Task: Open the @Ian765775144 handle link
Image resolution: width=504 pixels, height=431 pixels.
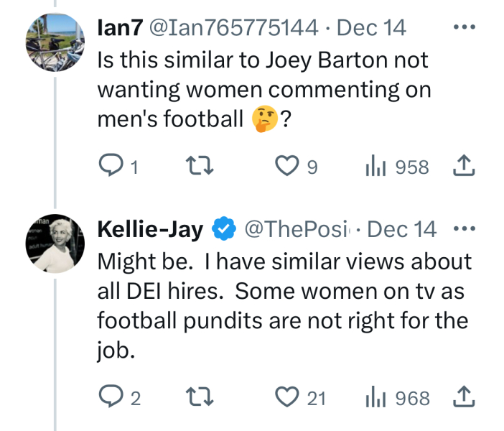Action: point(233,28)
